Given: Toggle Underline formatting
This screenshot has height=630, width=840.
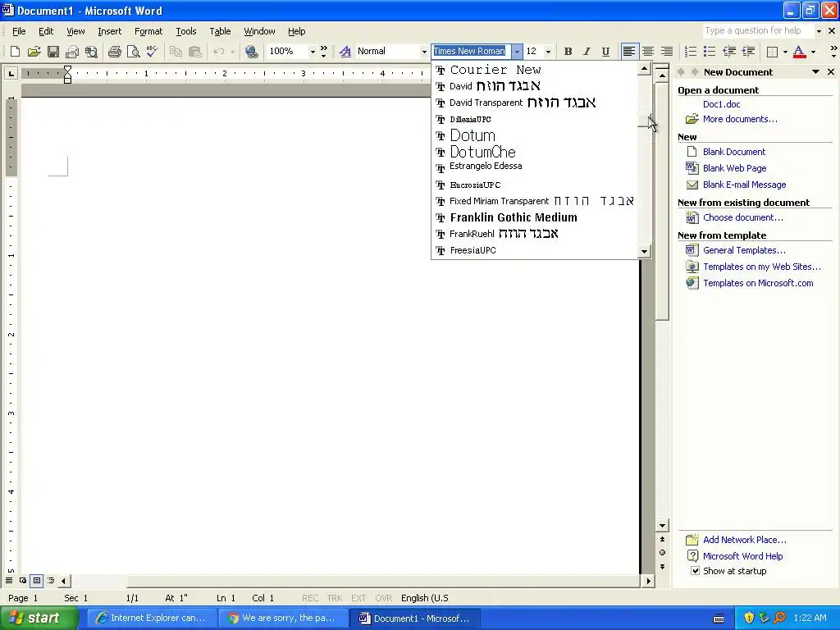Looking at the screenshot, I should pyautogui.click(x=605, y=52).
